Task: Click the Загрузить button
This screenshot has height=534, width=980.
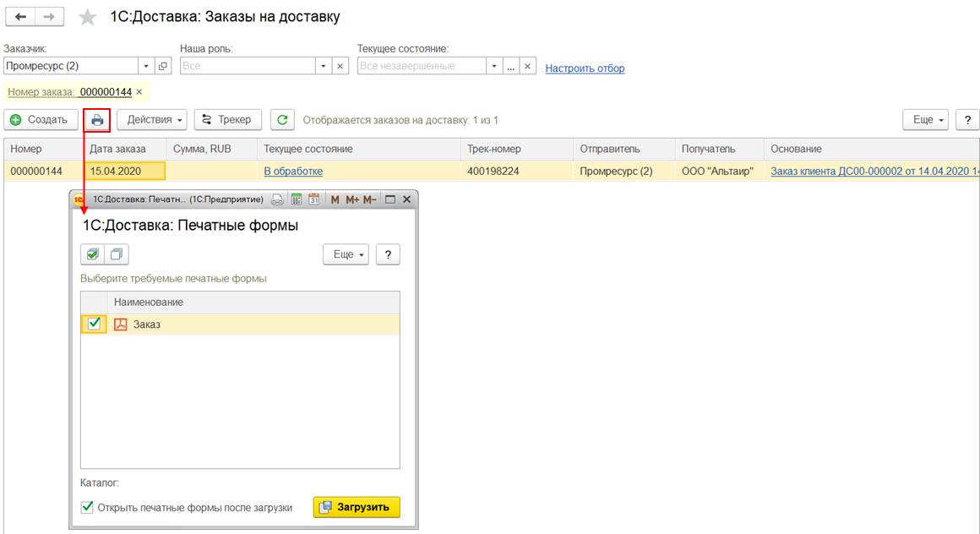Action: 356,507
